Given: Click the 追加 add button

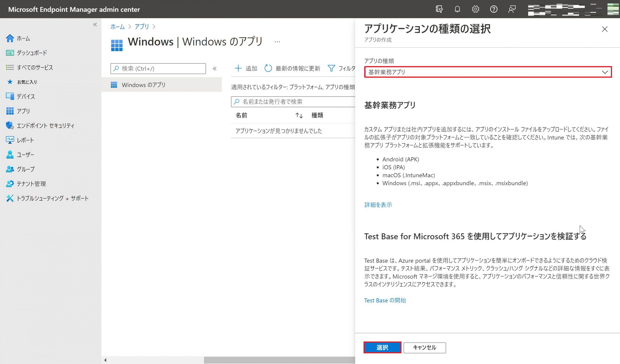Looking at the screenshot, I should (x=246, y=68).
